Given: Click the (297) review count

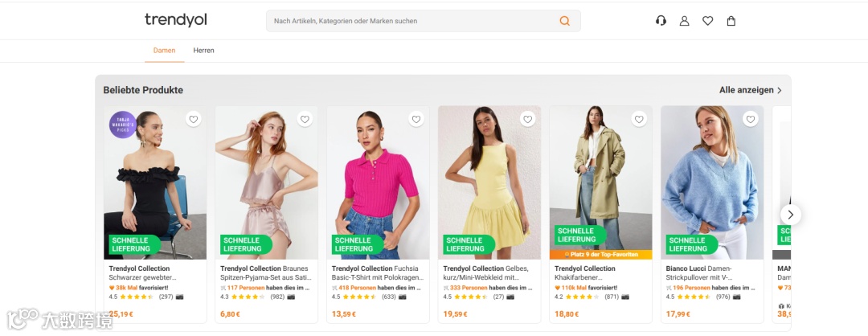Looking at the screenshot, I should [x=166, y=297].
